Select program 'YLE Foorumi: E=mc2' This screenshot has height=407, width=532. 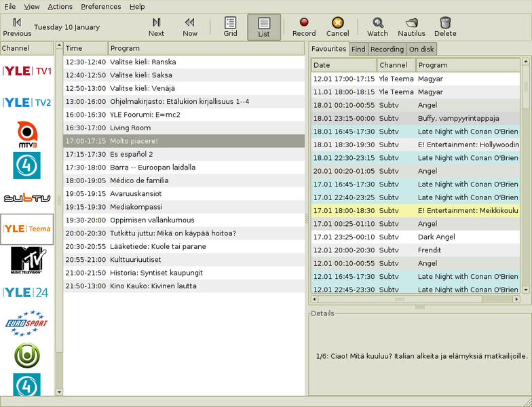coord(184,115)
